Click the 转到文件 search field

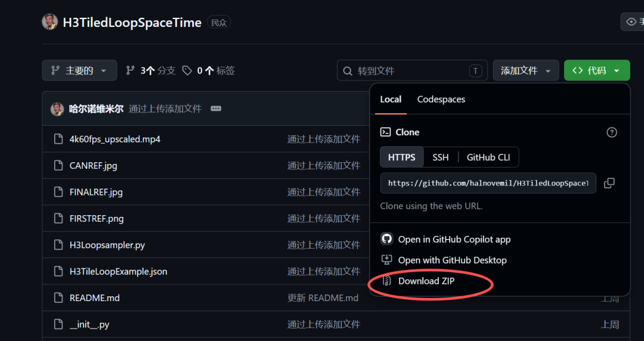(412, 71)
